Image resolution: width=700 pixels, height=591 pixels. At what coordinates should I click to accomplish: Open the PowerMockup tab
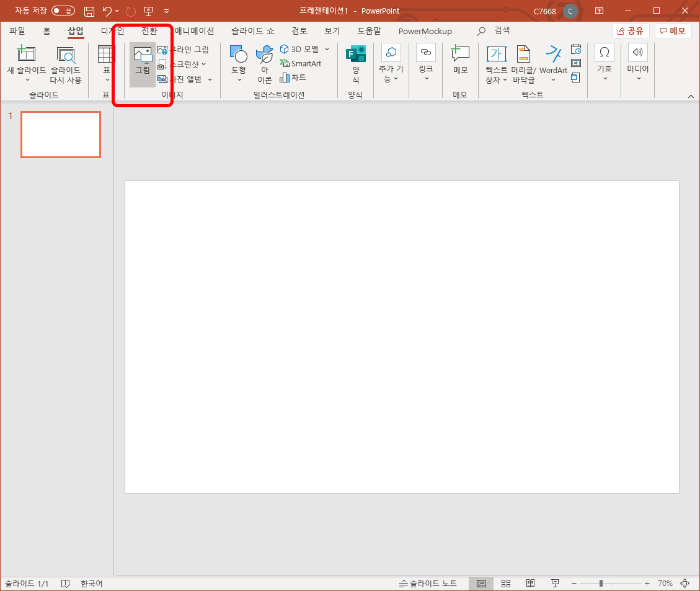coord(425,31)
